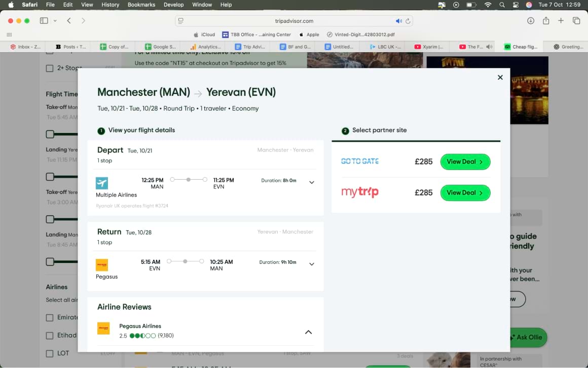
Task: Tick the LOT airline checkbox
Action: click(50, 353)
